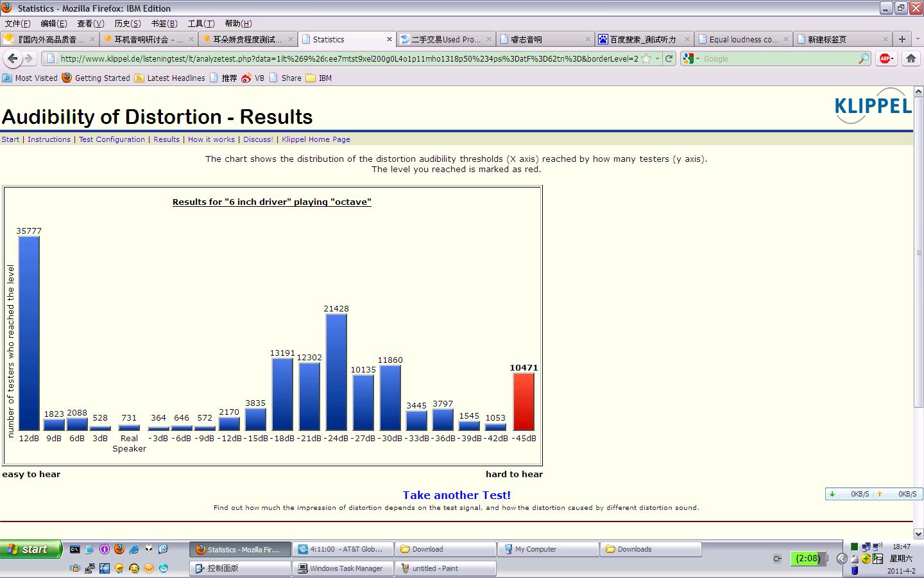
Task: Open the IBM bookmarks folder
Action: 319,78
